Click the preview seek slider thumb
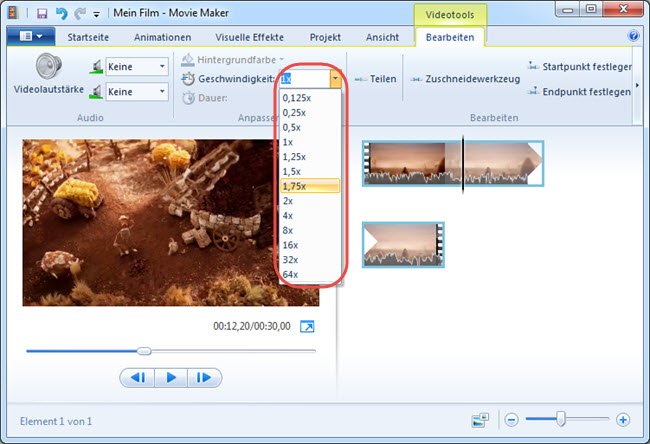 click(144, 351)
